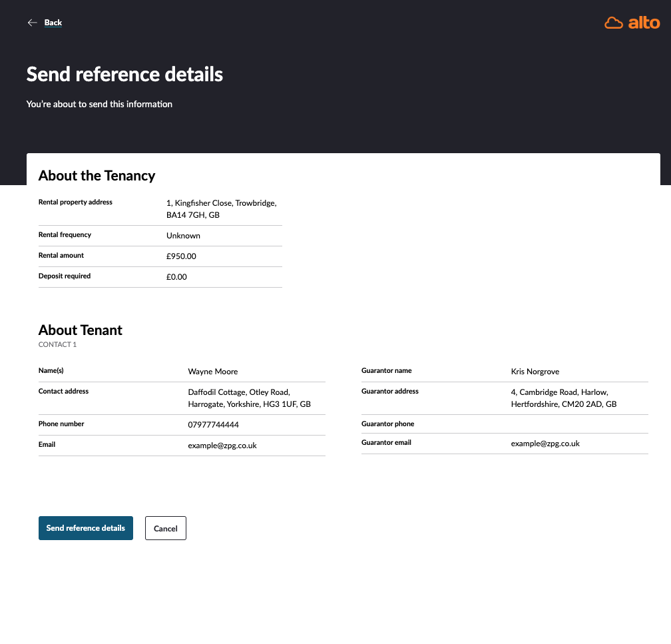
Task: Cancel sending the reference details
Action: 166,528
